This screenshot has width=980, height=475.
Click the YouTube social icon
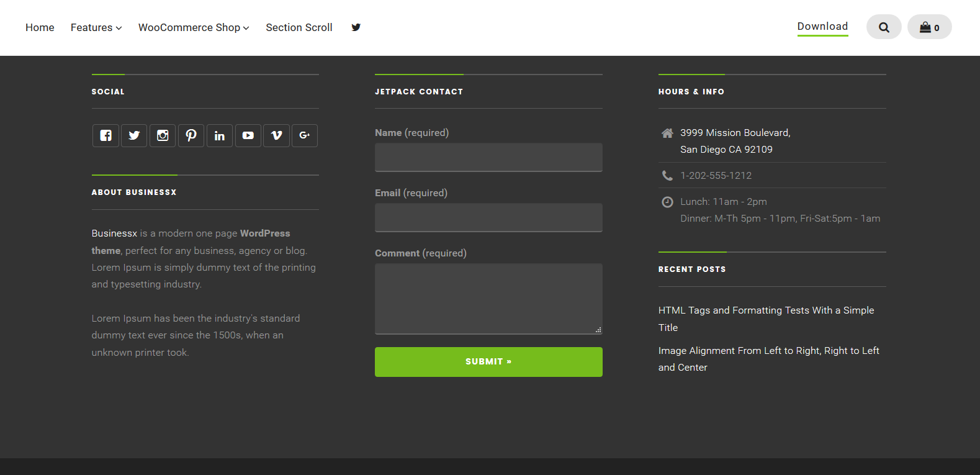pos(248,135)
